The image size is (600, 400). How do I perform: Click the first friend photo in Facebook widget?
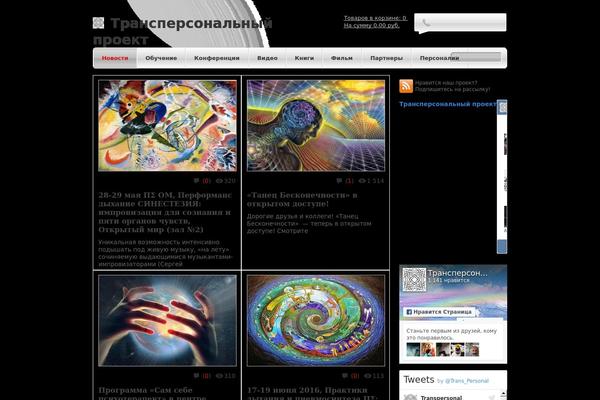[x=413, y=349]
